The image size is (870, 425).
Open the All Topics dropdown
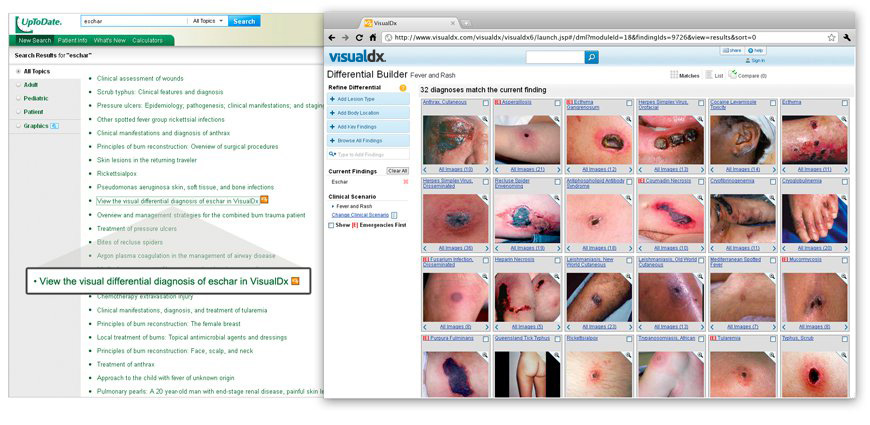[x=206, y=20]
